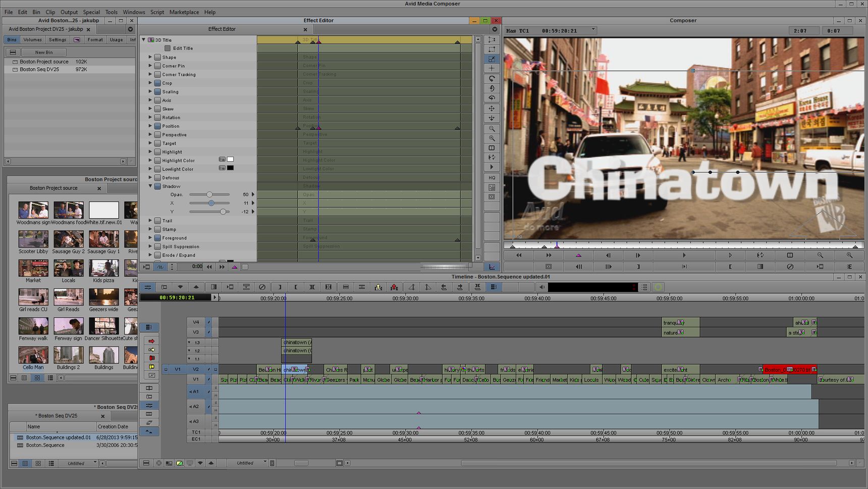868x489 pixels.
Task: Click Rewind in the Composer controls
Action: [x=519, y=256]
